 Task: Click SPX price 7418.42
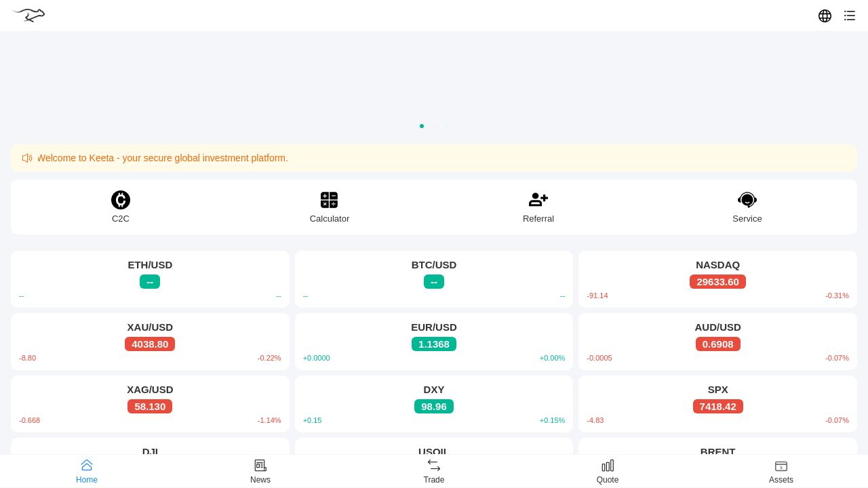(x=717, y=407)
